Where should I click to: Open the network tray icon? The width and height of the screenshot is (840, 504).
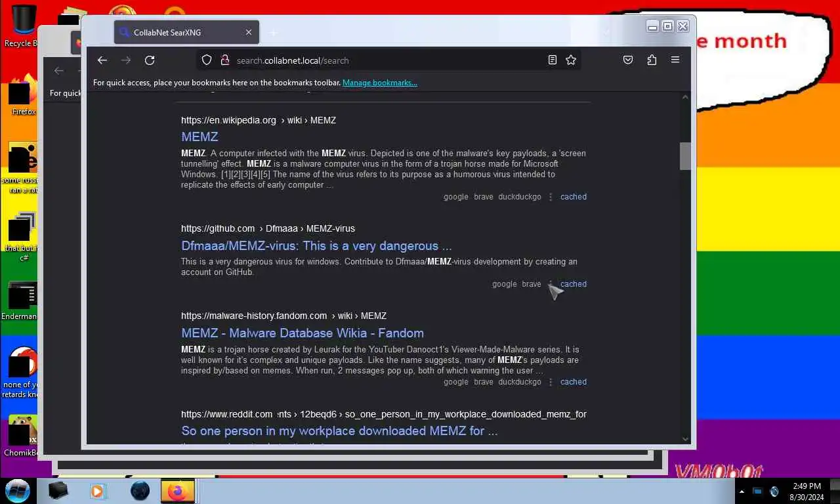757,492
